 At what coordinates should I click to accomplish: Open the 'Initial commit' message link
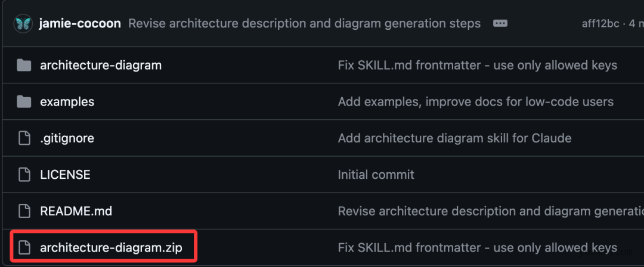pyautogui.click(x=376, y=175)
